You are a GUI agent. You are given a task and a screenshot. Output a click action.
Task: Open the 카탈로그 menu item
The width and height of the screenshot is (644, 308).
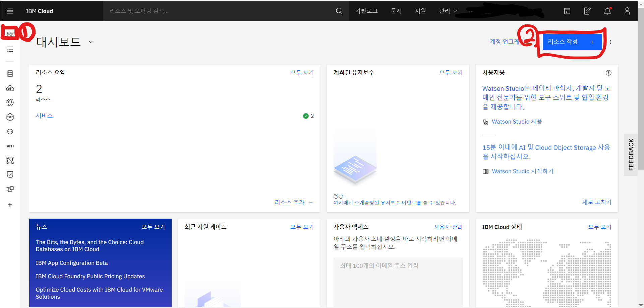(366, 11)
